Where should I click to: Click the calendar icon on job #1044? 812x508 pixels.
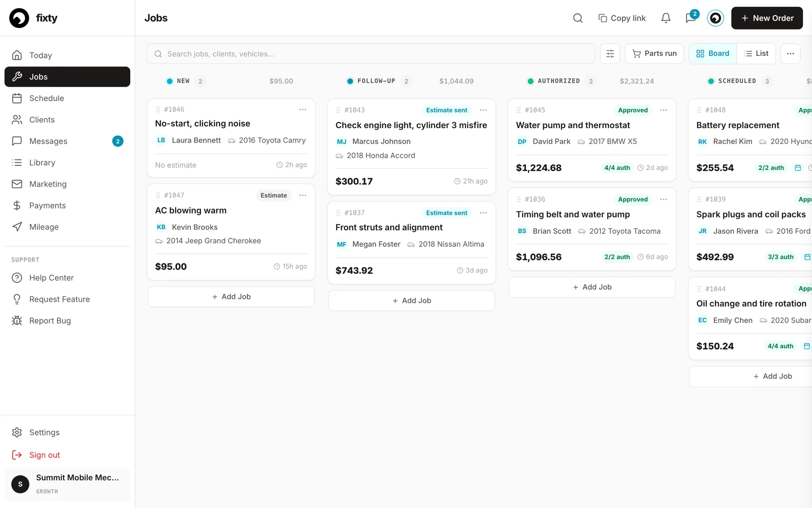[807, 346]
